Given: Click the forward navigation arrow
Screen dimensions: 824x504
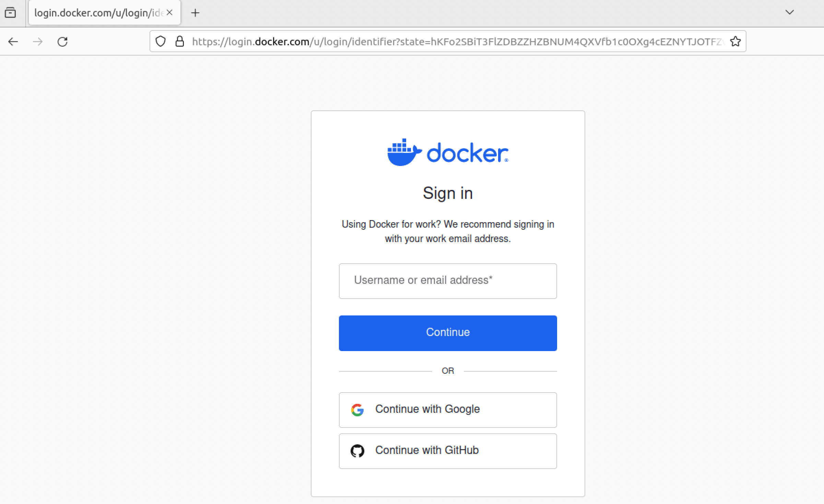Looking at the screenshot, I should click(38, 42).
